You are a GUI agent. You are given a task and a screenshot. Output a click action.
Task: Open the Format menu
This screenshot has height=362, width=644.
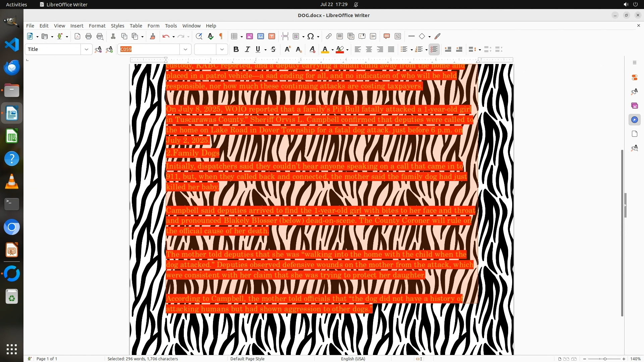coord(97,25)
